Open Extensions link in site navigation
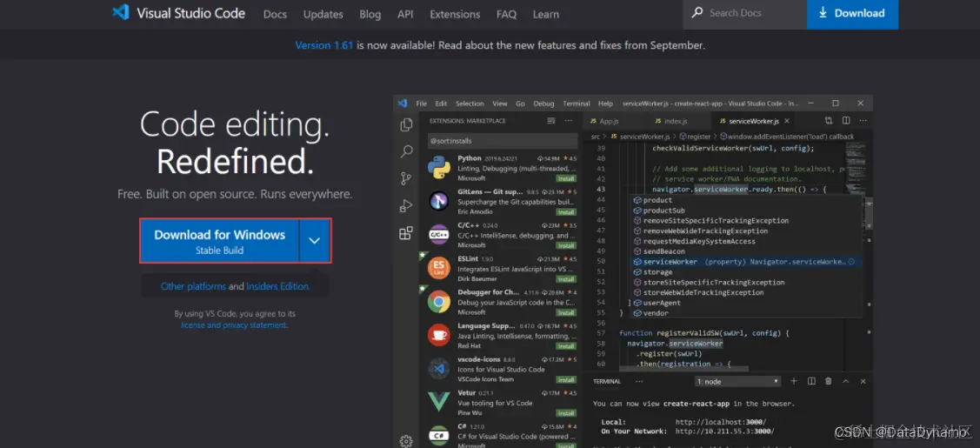Screen dimensions: 980x448 (x=455, y=14)
